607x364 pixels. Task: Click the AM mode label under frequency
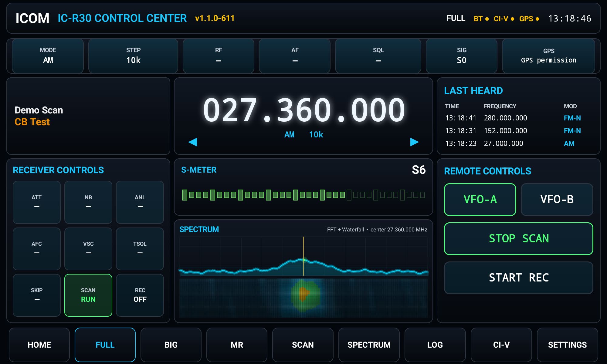pos(289,135)
